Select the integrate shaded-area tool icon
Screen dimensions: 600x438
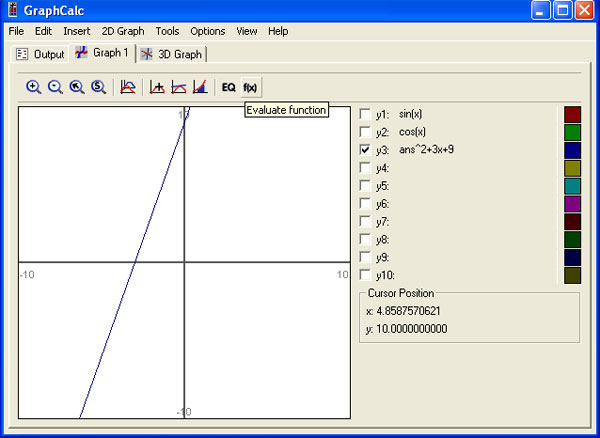200,87
